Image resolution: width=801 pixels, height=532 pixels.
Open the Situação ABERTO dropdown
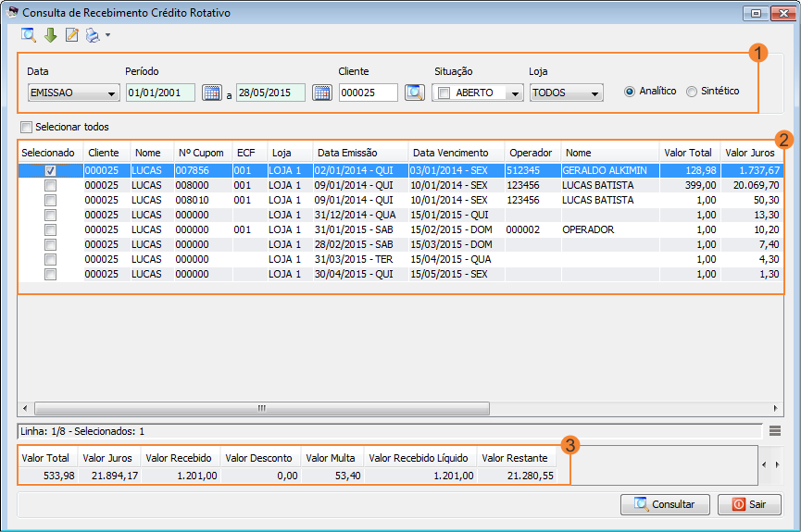pyautogui.click(x=515, y=93)
